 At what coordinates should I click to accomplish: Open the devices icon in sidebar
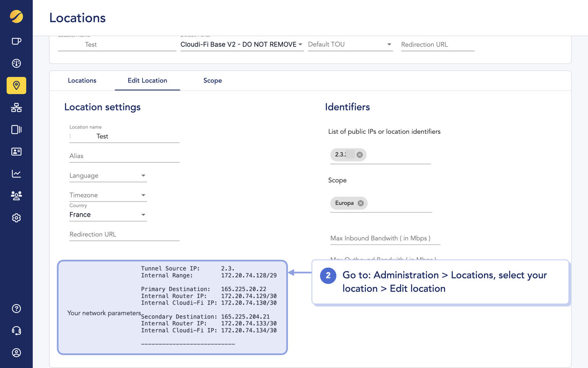(16, 130)
